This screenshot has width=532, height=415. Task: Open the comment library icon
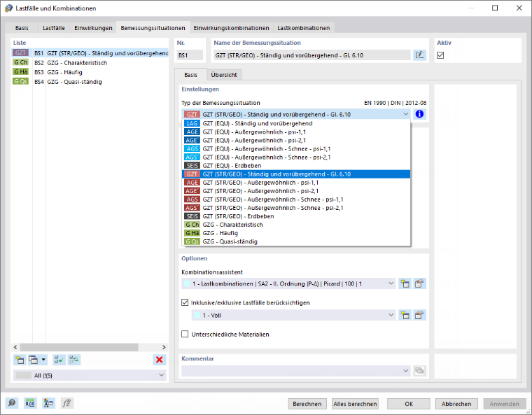419,371
